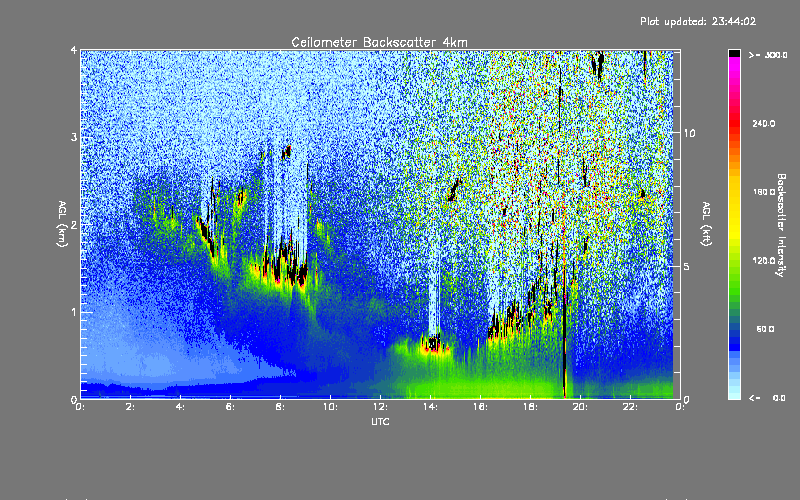Click the '22:' hour label on time axis
800x500 pixels.
(631, 407)
